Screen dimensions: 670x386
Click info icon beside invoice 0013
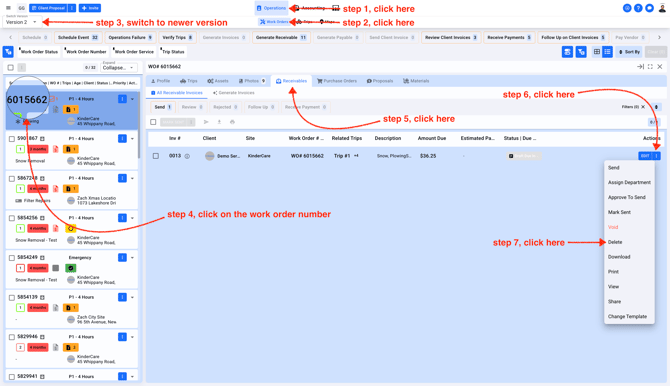(x=187, y=156)
